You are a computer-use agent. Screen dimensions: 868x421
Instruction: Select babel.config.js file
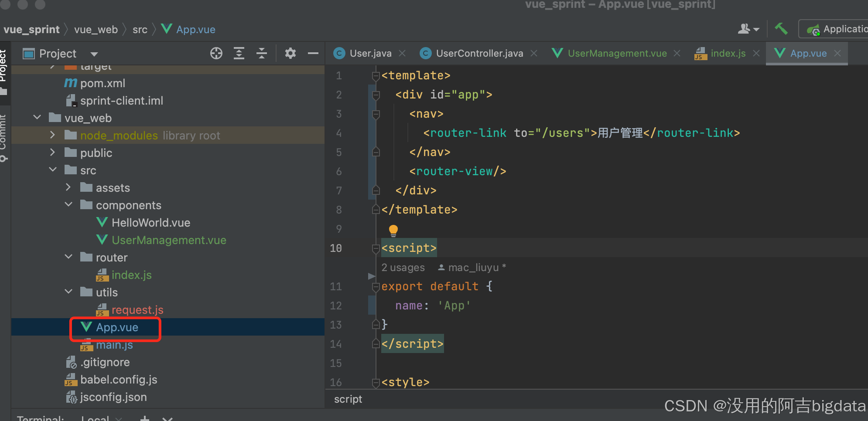[119, 379]
